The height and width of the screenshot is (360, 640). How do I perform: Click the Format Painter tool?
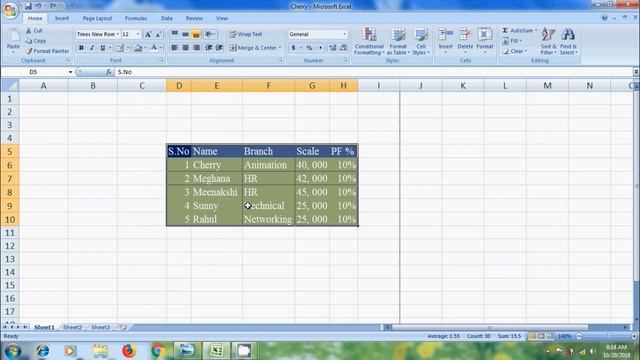click(47, 51)
